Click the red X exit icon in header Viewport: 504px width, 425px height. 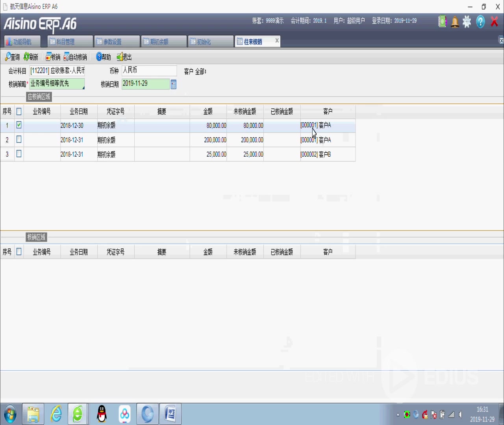(x=495, y=22)
